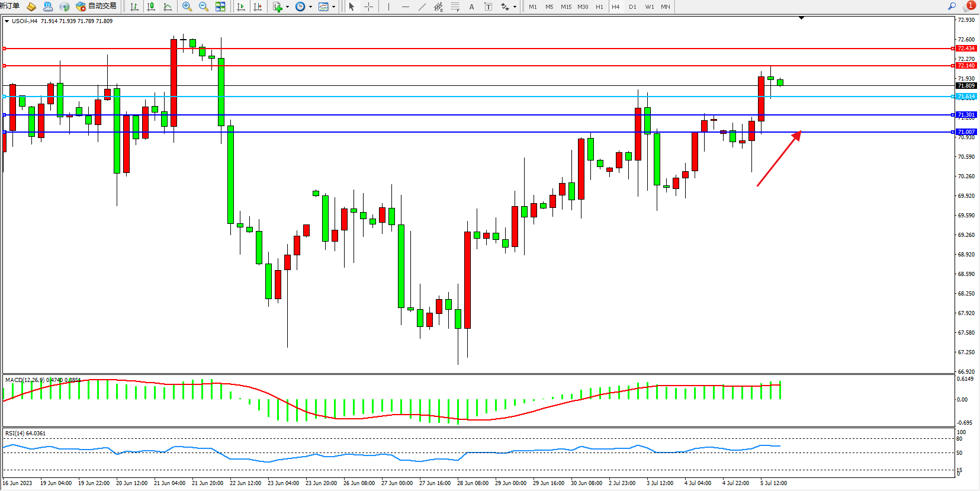Expand the Templates dropdown arrow
This screenshot has height=491, width=980.
pos(333,7)
